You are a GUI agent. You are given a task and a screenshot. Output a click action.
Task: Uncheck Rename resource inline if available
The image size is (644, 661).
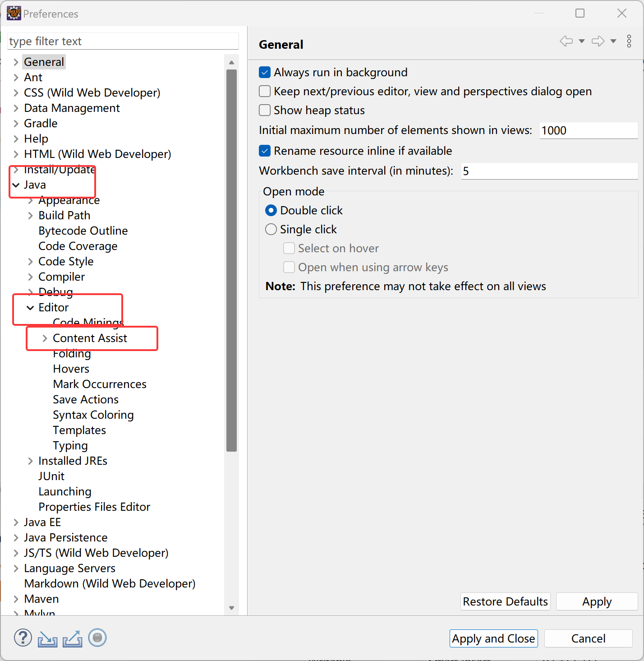tap(265, 151)
